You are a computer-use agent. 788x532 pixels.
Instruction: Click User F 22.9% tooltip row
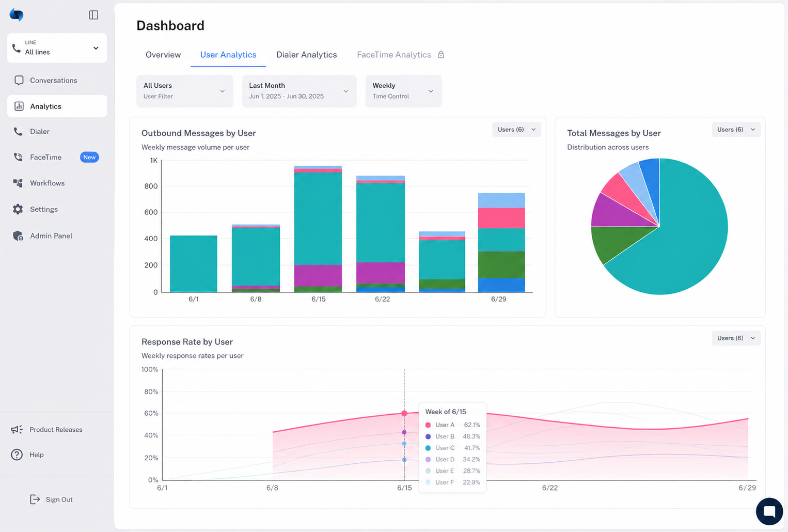pyautogui.click(x=453, y=482)
